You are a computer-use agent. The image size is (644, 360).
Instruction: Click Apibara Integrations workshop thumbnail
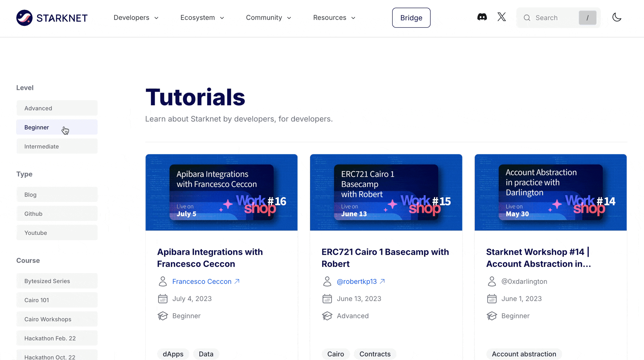pos(221,192)
